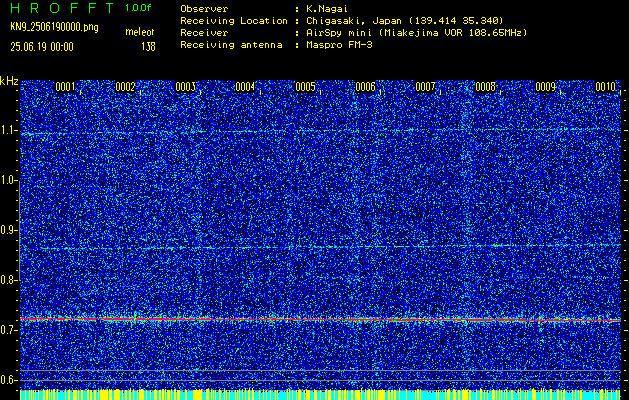Click the 1.1 frequency axis label

click(9, 130)
